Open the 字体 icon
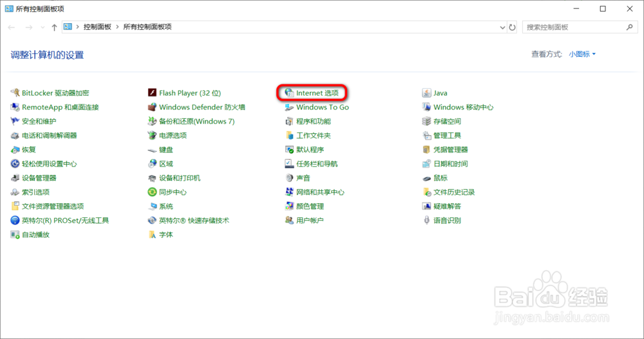This screenshot has height=339, width=644. point(153,235)
